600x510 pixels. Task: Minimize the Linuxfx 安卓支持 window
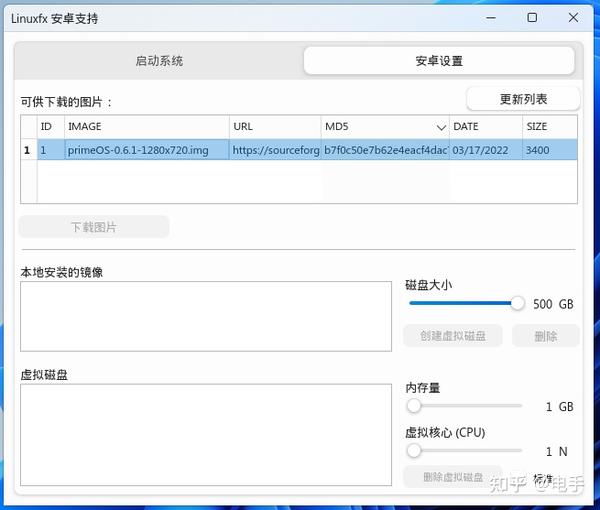(x=491, y=18)
